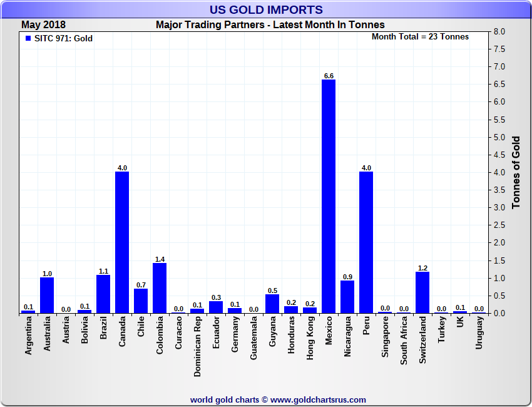Click the "6.5" y-axis tick label
This screenshot has width=532, height=407.
(499, 84)
